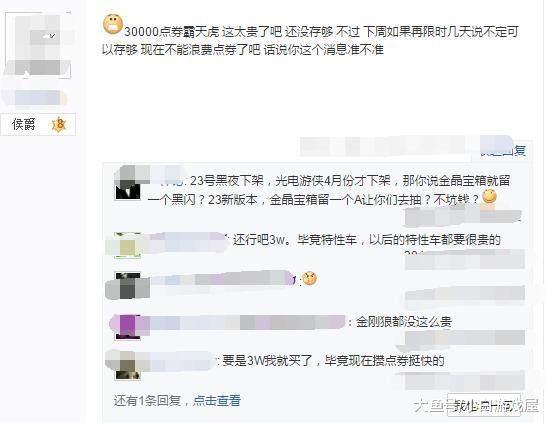Click the angry emoji starting the main post
Image resolution: width=546 pixels, height=423 pixels.
click(113, 25)
